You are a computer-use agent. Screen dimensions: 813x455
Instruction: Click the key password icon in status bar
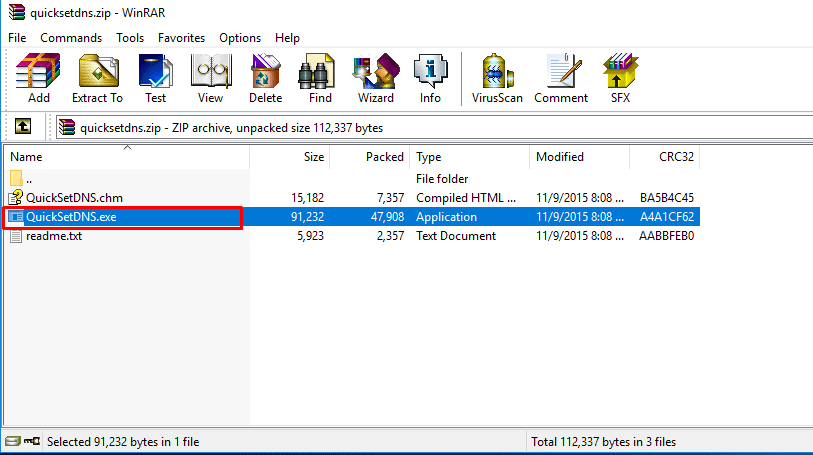coord(32,441)
